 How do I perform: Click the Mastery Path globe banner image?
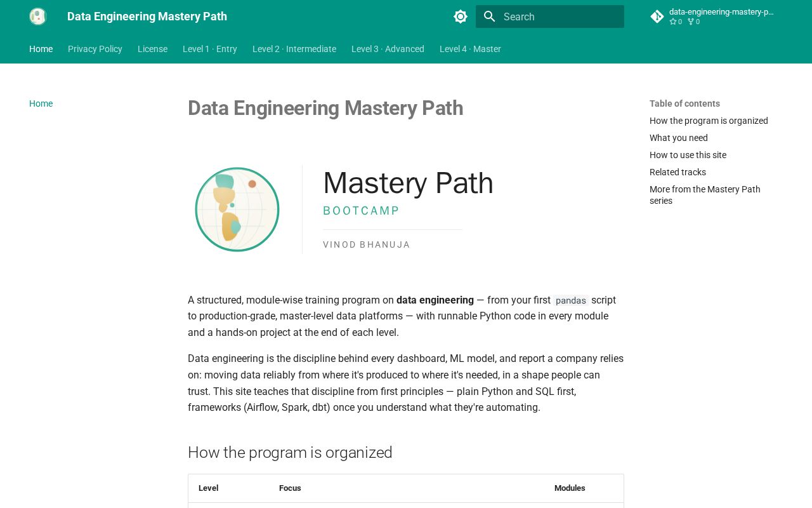[x=405, y=210]
